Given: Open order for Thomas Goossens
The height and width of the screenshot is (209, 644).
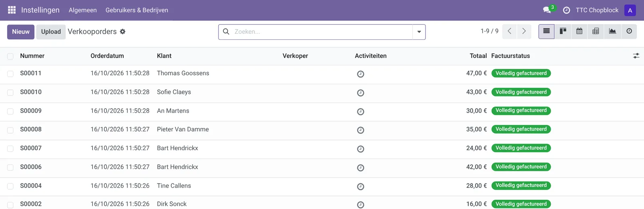Looking at the screenshot, I should [183, 73].
